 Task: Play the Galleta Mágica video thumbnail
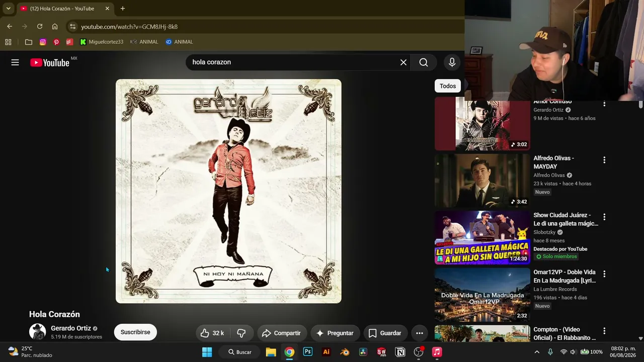[482, 238]
